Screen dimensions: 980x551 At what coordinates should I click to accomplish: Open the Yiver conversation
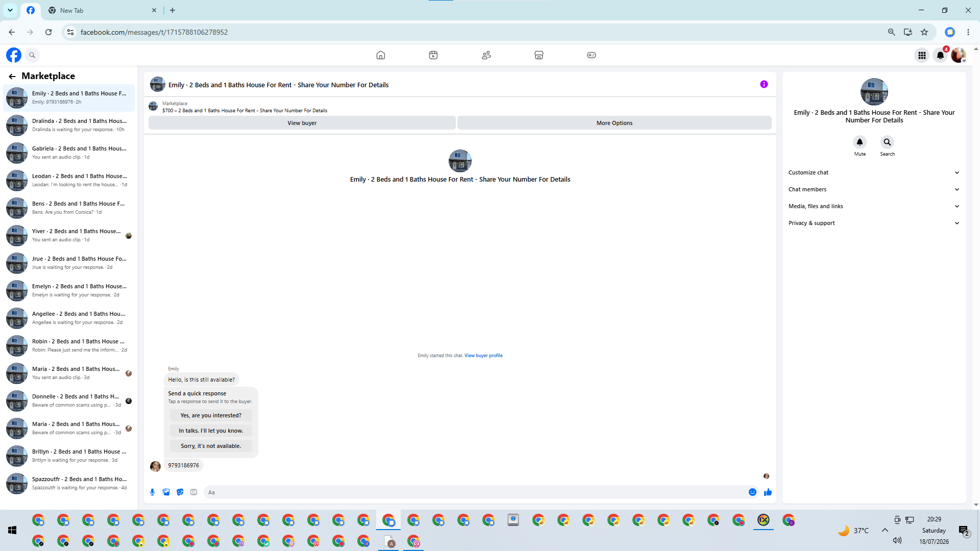(x=69, y=235)
